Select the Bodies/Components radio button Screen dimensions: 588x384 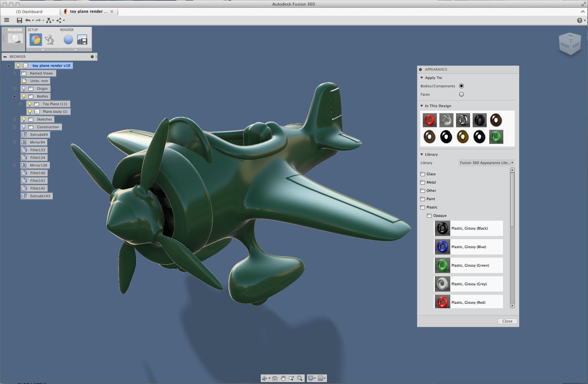click(x=461, y=86)
